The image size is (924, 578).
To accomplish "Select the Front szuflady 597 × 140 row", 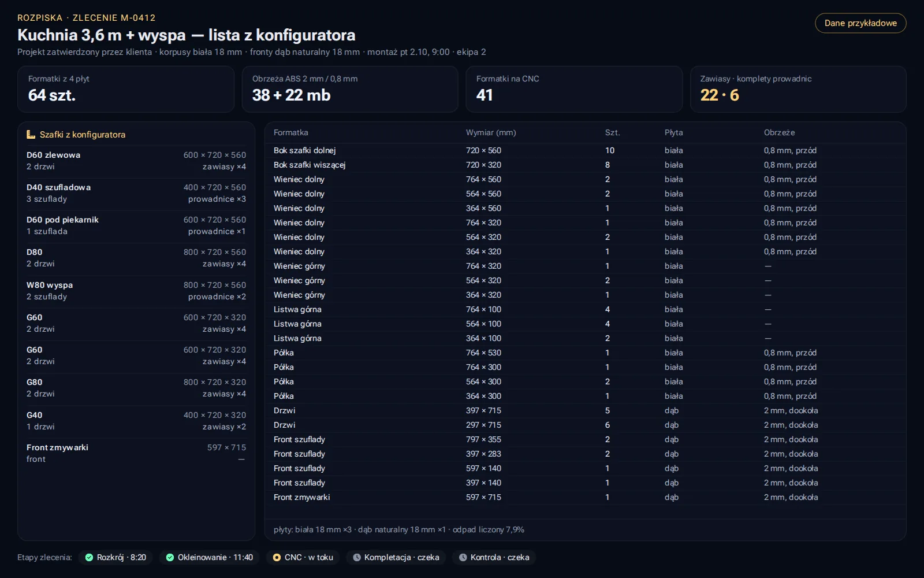I will tap(585, 468).
